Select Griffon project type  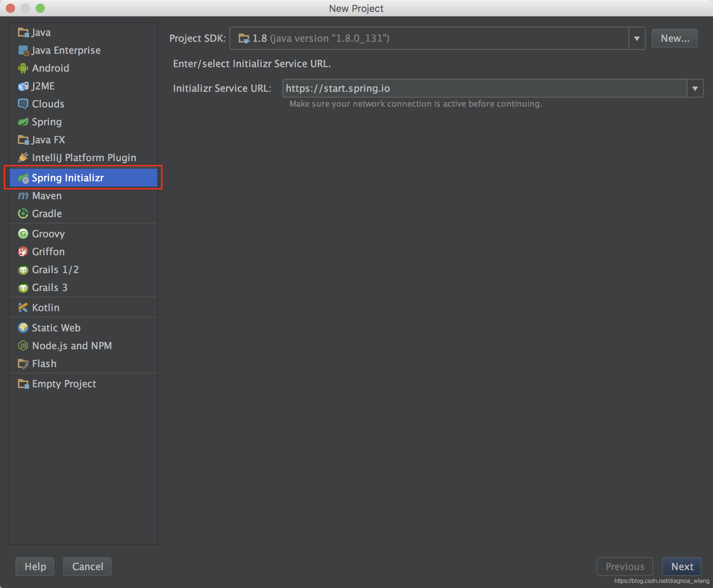84,252
